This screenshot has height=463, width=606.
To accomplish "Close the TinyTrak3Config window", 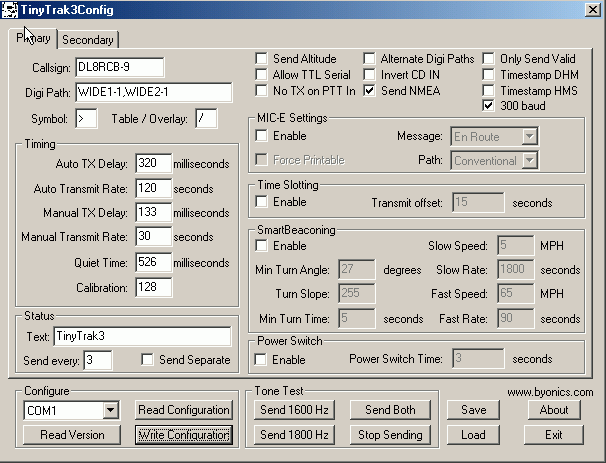I will click(592, 9).
